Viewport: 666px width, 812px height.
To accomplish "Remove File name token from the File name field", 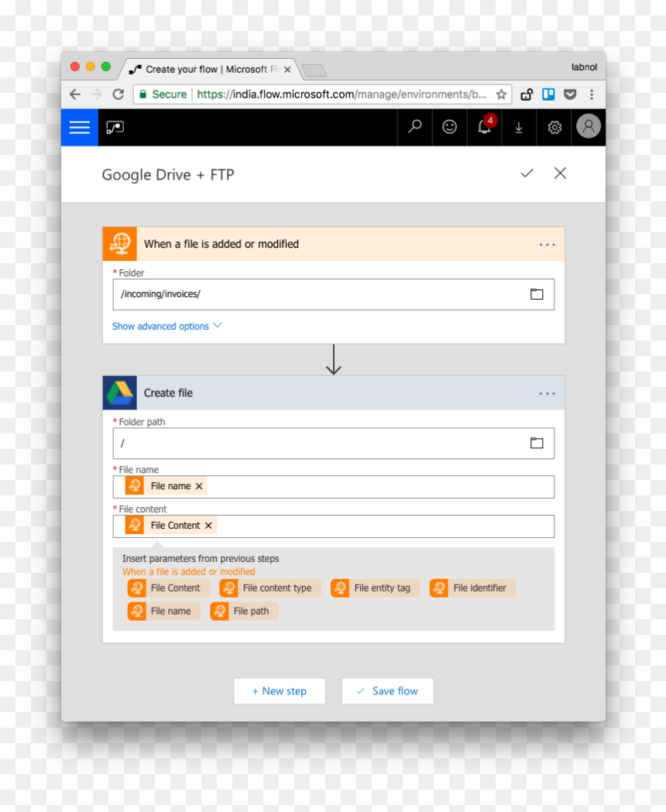I will click(x=199, y=486).
